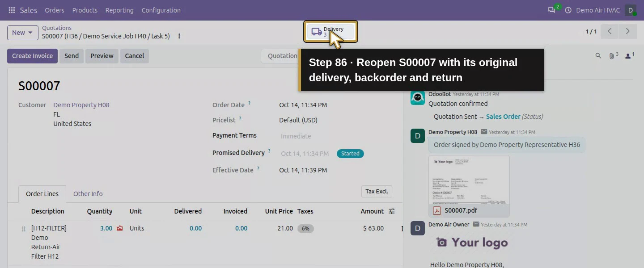Go back to Quotations breadcrumb

tap(57, 28)
